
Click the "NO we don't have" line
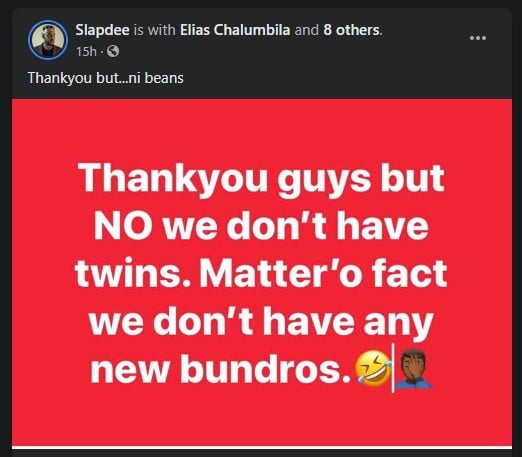pyautogui.click(x=261, y=226)
